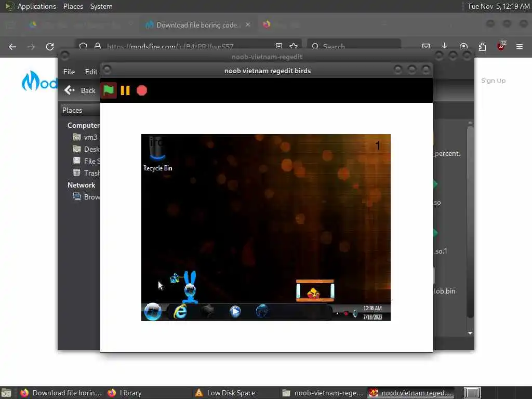Image resolution: width=532 pixels, height=399 pixels.
Task: Toggle reader view icon in address bar
Action: [279, 46]
